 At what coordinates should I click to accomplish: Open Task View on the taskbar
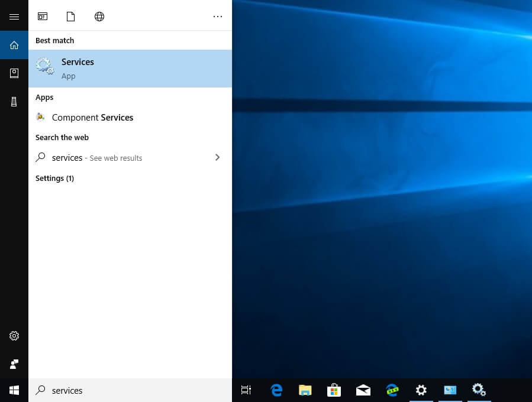(246, 390)
